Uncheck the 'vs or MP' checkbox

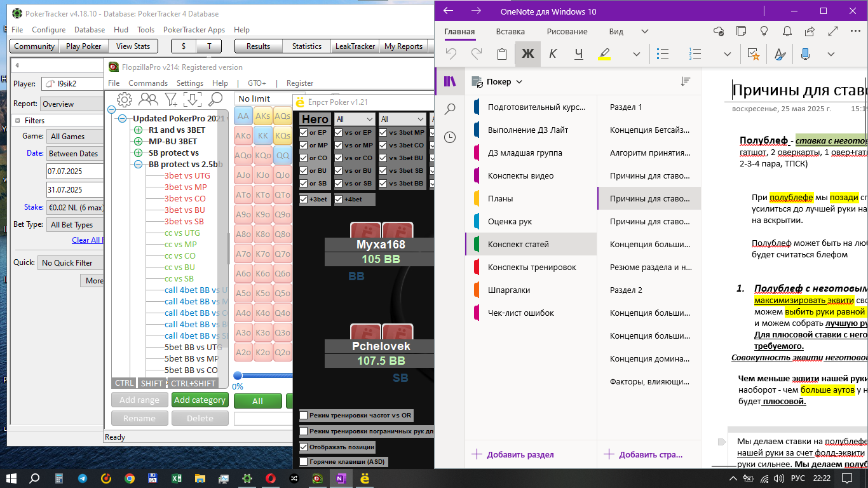coord(339,145)
